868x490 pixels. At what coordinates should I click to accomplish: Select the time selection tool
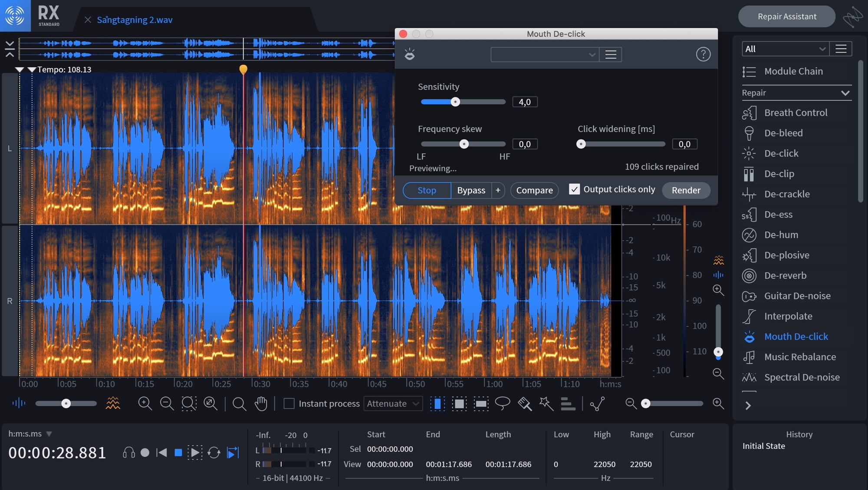[x=437, y=404]
